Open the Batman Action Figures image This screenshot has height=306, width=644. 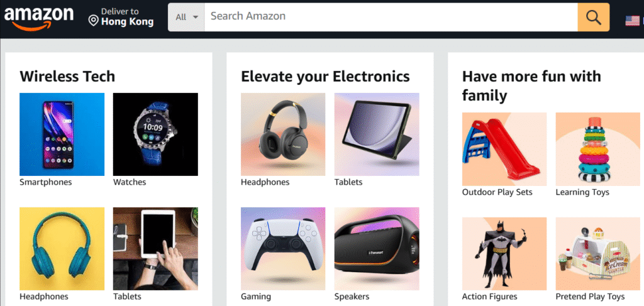504,254
